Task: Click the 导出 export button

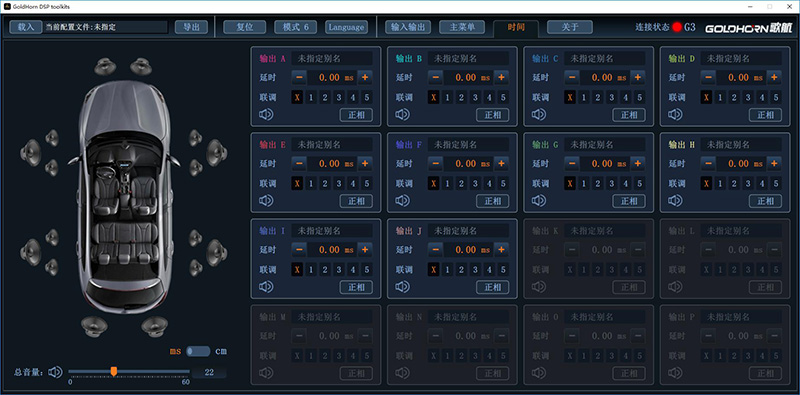Action: [191, 27]
